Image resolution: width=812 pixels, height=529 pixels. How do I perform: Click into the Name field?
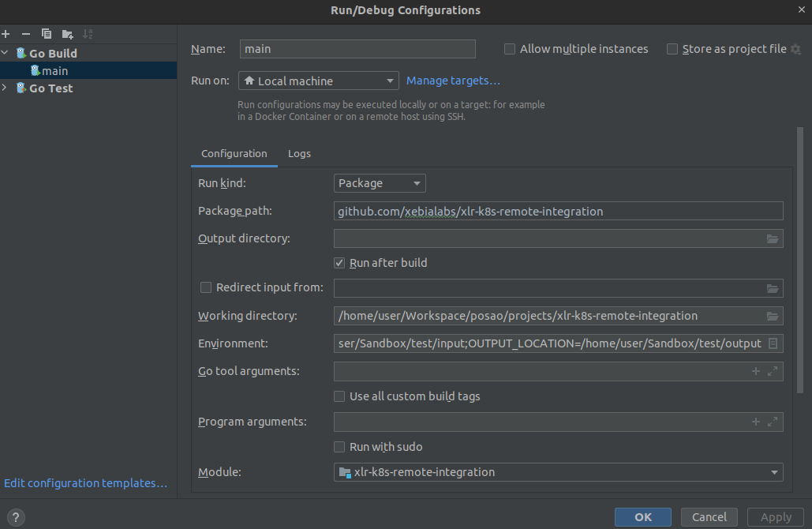[x=357, y=49]
